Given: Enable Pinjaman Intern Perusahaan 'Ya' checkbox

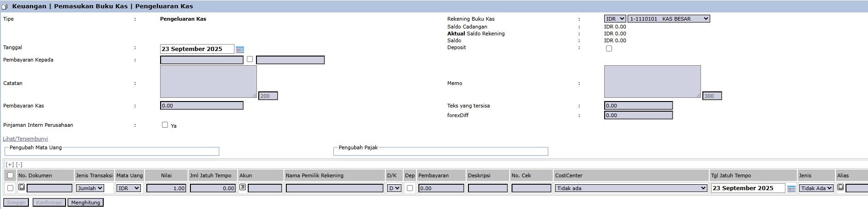Looking at the screenshot, I should coord(165,125).
